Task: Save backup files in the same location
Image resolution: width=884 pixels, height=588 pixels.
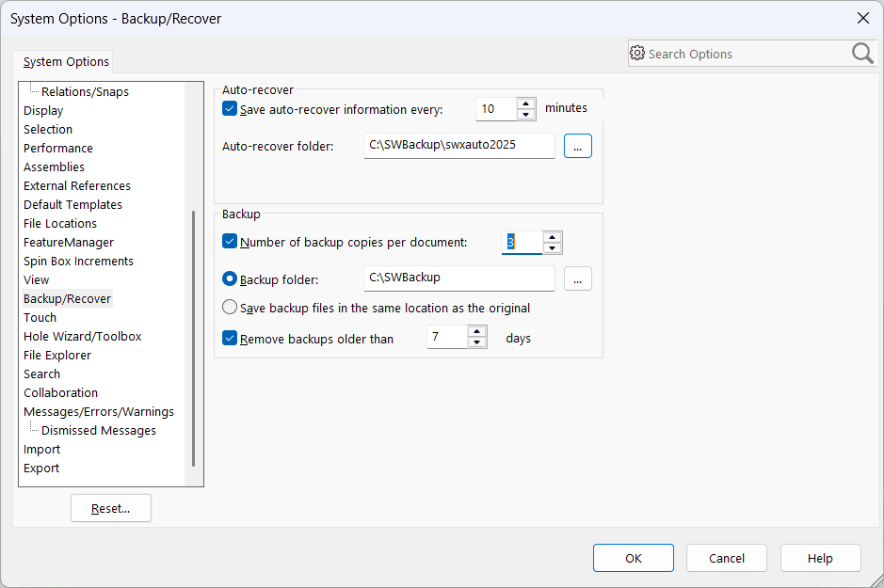Action: 229,307
